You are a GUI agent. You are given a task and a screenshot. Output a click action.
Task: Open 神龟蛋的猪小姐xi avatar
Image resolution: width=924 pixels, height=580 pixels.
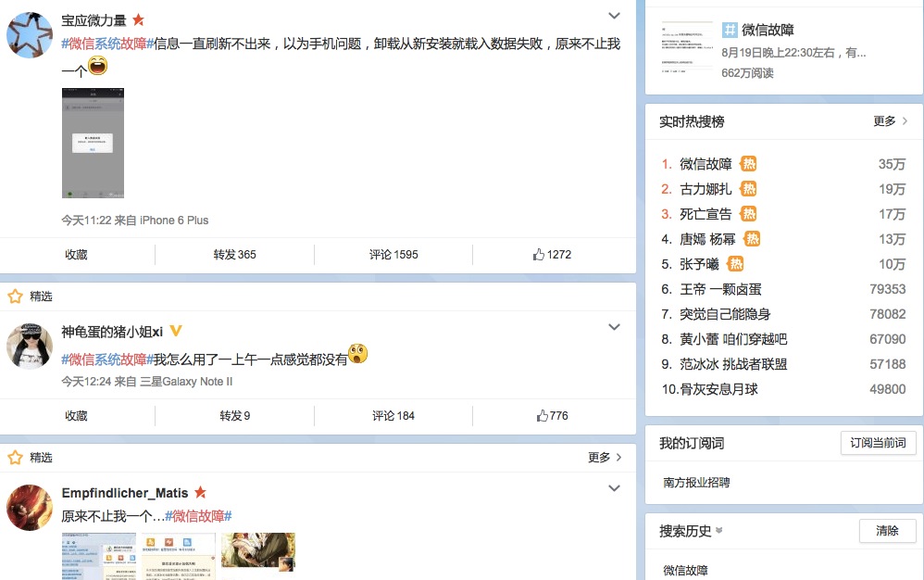pyautogui.click(x=30, y=346)
